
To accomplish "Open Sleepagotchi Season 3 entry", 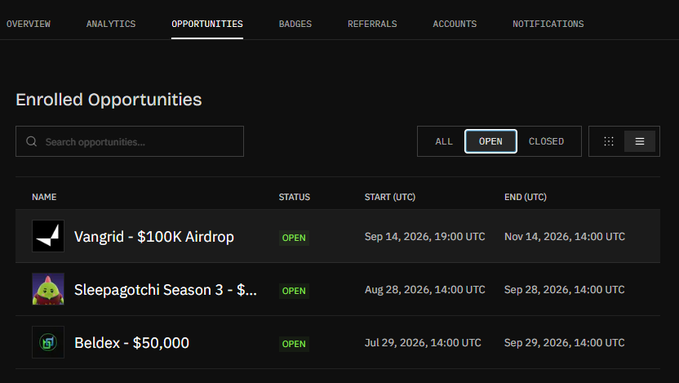I will pyautogui.click(x=165, y=289).
